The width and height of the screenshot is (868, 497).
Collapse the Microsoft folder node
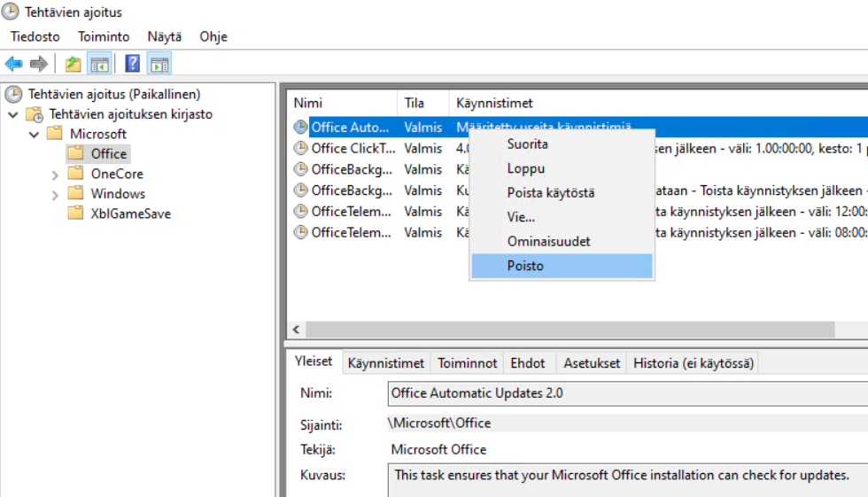[x=35, y=135]
